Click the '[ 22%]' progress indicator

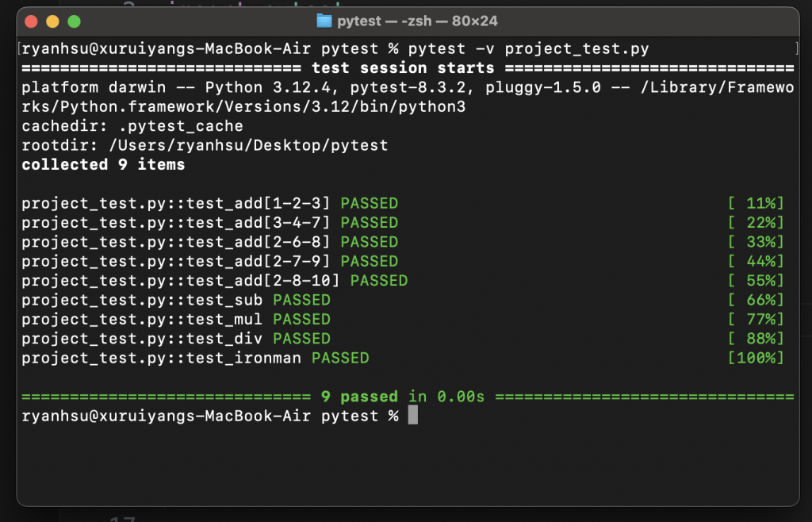click(x=756, y=223)
